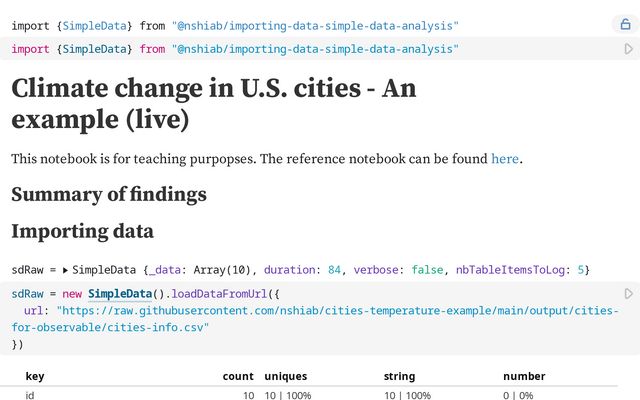The height and width of the screenshot is (400, 640).
Task: Click inside the import code editor cell
Action: [300, 48]
